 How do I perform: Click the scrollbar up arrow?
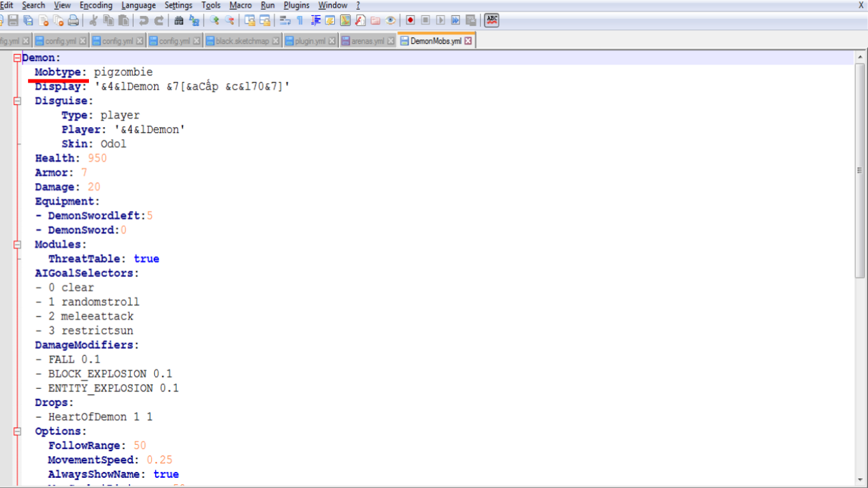860,58
